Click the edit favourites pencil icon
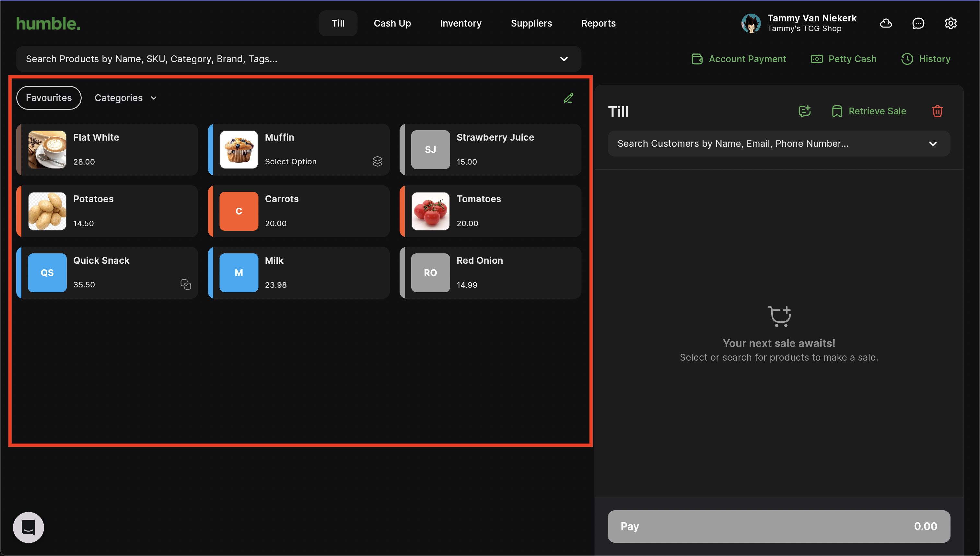The width and height of the screenshot is (980, 556). pos(568,98)
